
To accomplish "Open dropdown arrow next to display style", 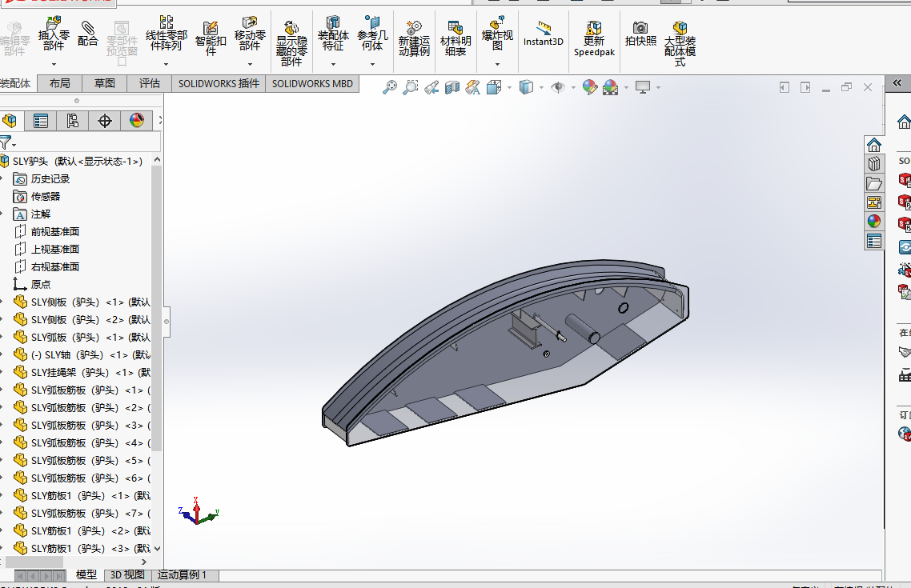I will click(x=541, y=88).
